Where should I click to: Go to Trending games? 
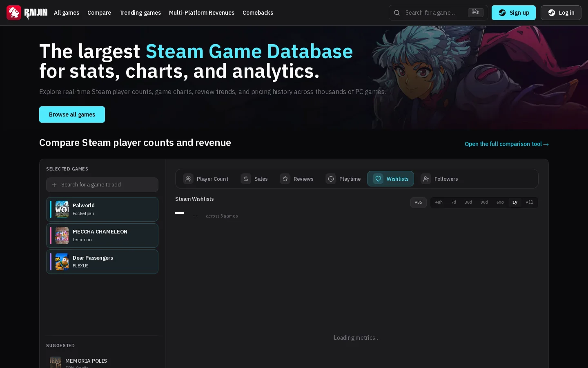click(x=140, y=13)
